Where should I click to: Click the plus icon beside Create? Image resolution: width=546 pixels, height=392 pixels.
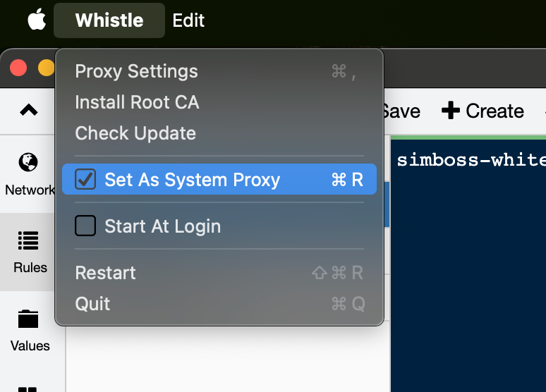coord(450,111)
